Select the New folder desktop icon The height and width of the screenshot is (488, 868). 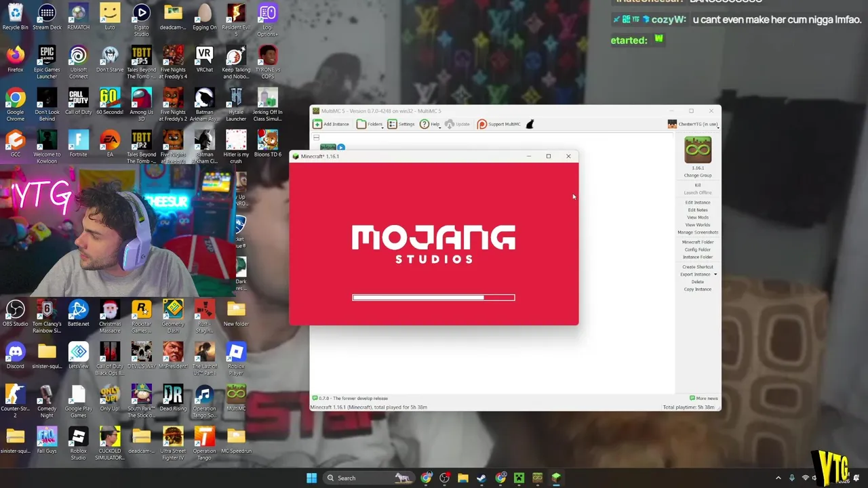point(236,314)
